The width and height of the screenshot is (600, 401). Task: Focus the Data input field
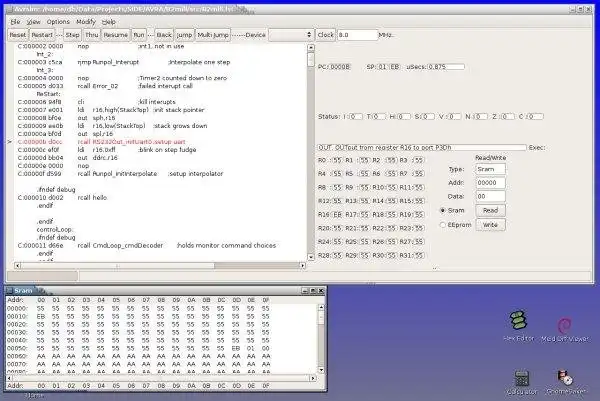[490, 196]
